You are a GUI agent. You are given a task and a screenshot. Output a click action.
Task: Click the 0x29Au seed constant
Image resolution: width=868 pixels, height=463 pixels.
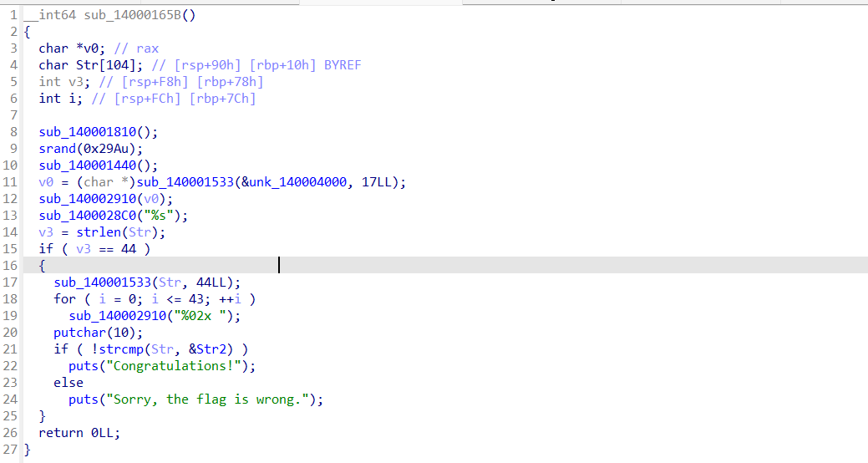pos(116,149)
